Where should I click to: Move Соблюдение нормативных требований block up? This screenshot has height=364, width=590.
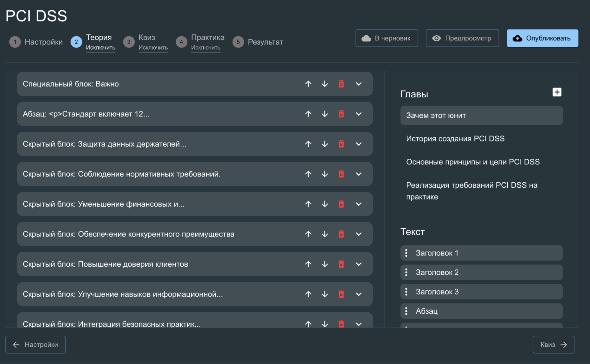click(308, 174)
